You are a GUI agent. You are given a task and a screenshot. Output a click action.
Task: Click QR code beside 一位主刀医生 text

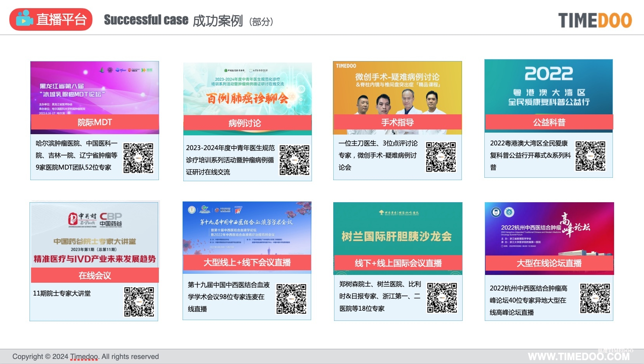tap(441, 157)
